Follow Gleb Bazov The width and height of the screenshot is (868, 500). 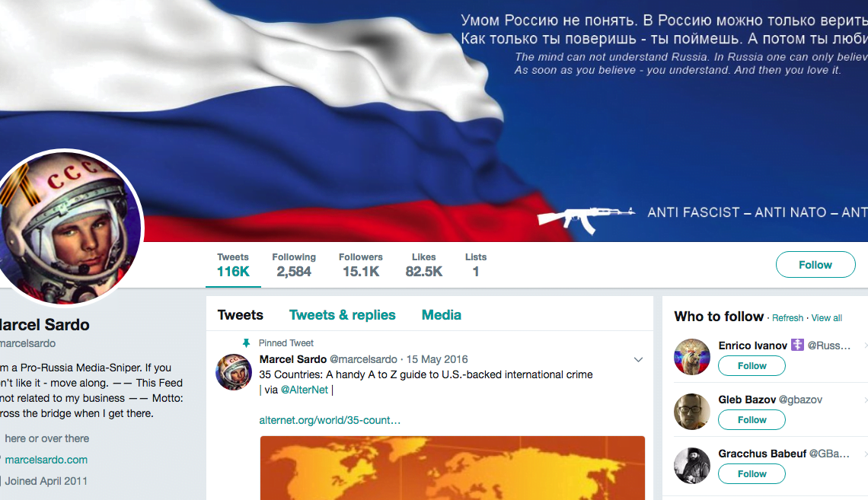click(x=752, y=420)
